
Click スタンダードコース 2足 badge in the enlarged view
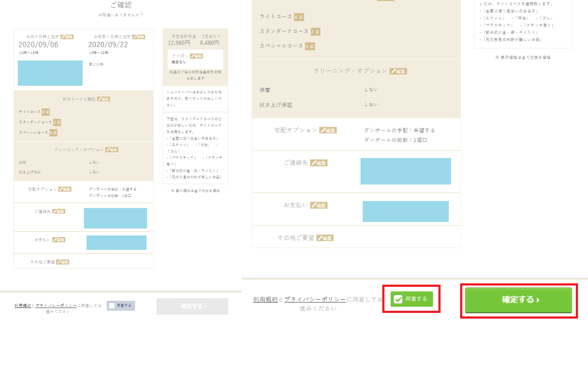coord(315,32)
